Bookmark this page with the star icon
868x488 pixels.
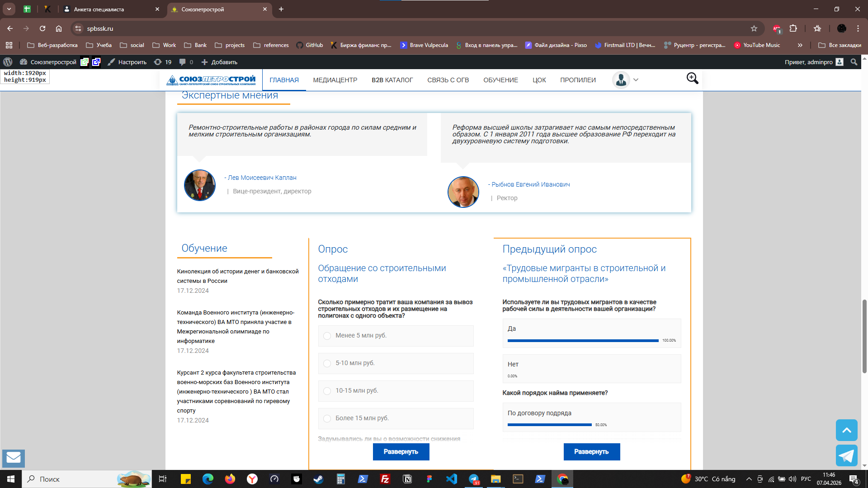point(754,28)
